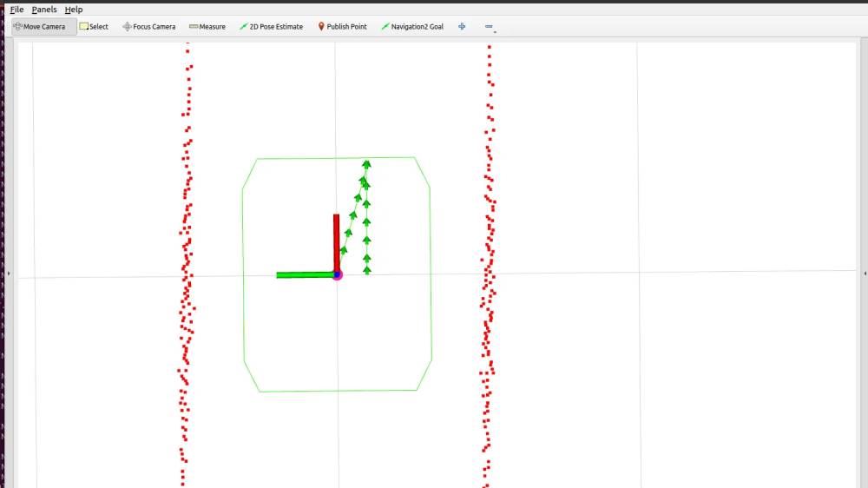Click the green horizontal axis bar
Viewport: 868px width, 488px height.
pyautogui.click(x=304, y=275)
